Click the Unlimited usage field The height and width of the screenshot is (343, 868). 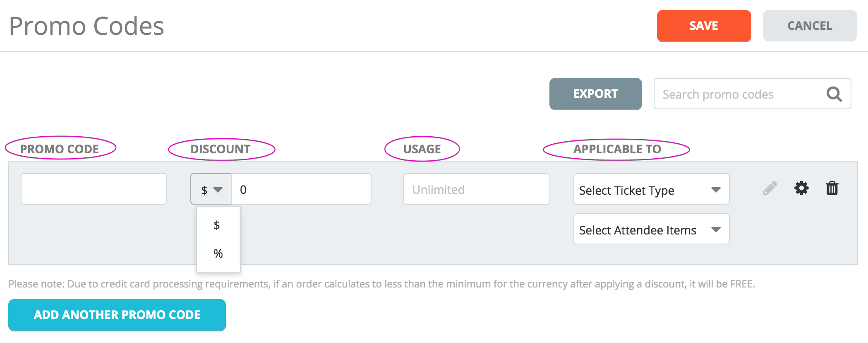(x=477, y=189)
